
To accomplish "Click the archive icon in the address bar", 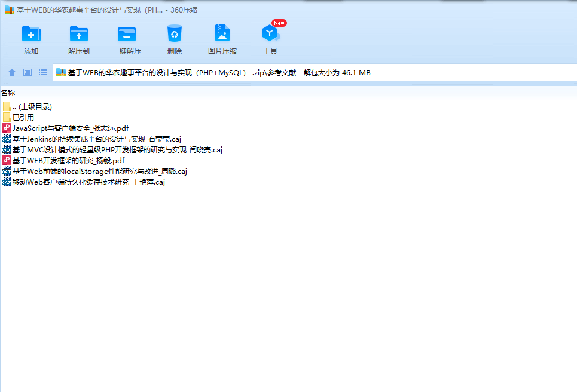I will click(x=61, y=73).
